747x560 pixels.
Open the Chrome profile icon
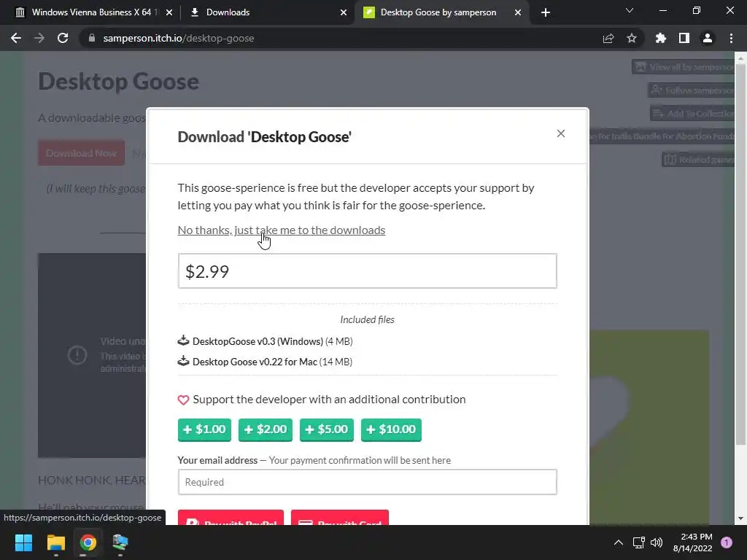[x=708, y=38]
